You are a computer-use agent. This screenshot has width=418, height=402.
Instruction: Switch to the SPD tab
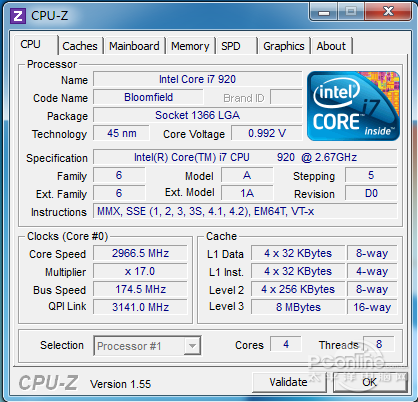point(236,46)
